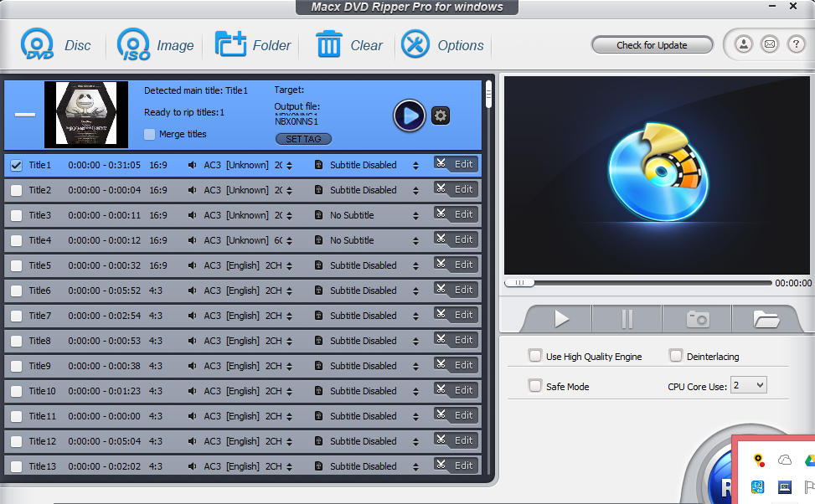Tick the Title13 checkbox
This screenshot has height=504, width=815.
point(17,466)
